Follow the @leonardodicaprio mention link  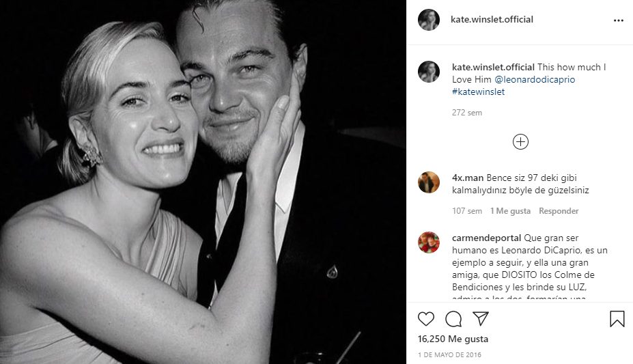[x=535, y=80]
